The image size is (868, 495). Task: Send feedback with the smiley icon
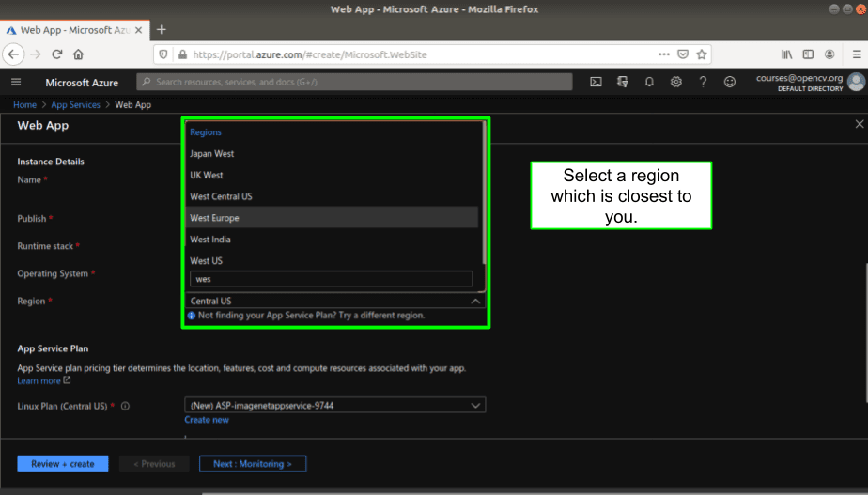730,82
